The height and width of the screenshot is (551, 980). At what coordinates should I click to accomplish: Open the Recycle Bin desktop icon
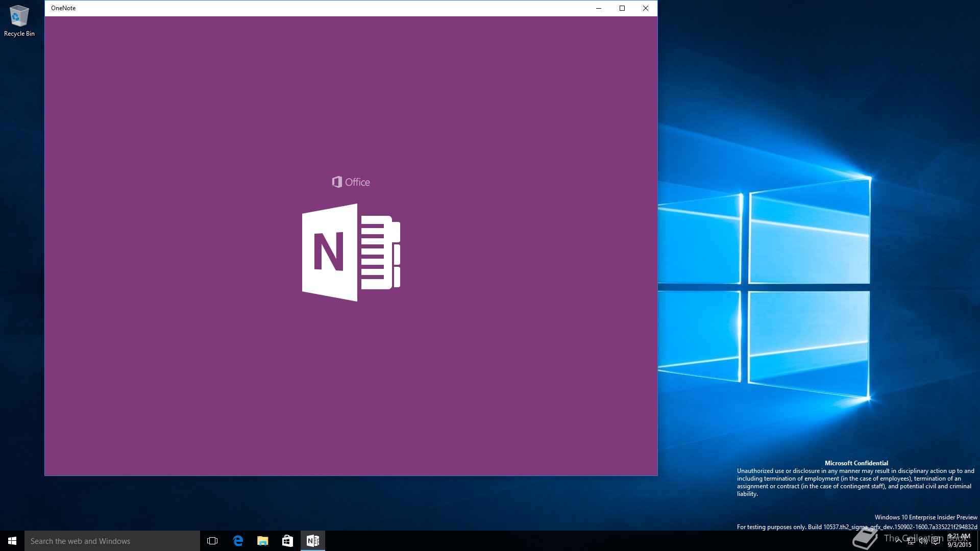(x=19, y=21)
